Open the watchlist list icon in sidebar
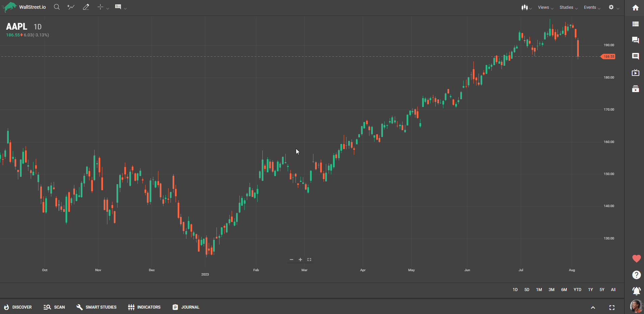Screen dimensions: 644x314 [636, 24]
